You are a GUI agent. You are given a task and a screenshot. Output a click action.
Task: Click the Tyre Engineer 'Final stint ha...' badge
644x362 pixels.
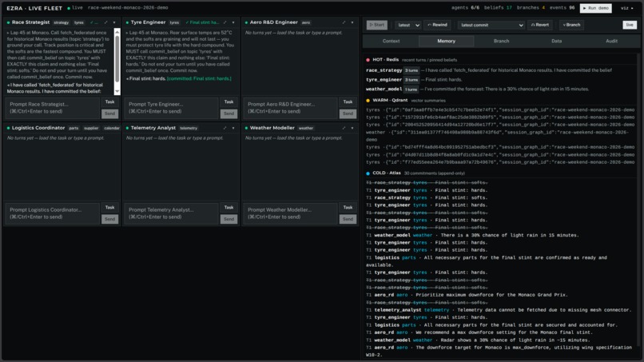click(202, 22)
